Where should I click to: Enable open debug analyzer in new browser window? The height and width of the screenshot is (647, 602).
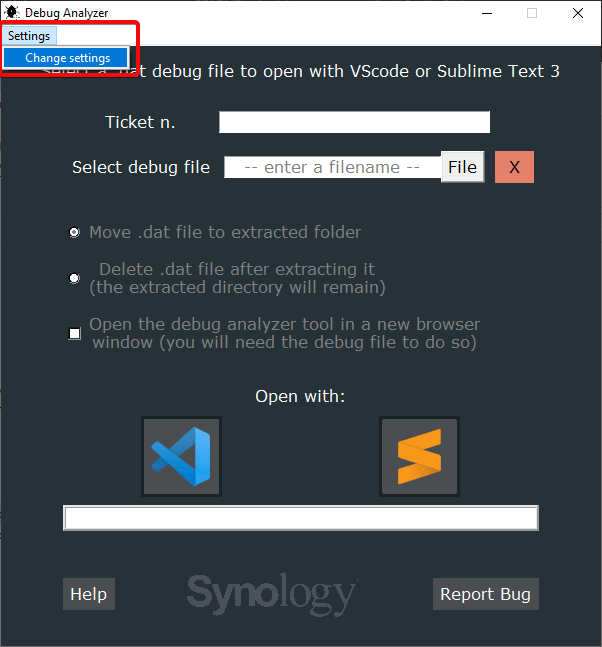(x=74, y=333)
